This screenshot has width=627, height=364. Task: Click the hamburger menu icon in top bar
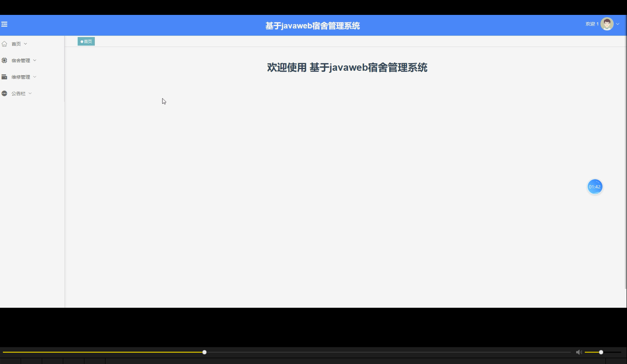(5, 24)
